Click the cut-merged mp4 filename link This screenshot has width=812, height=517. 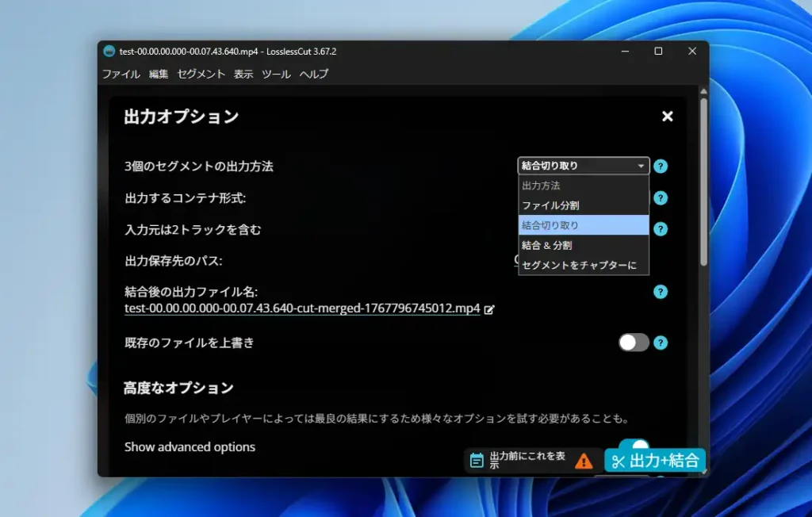tap(302, 308)
